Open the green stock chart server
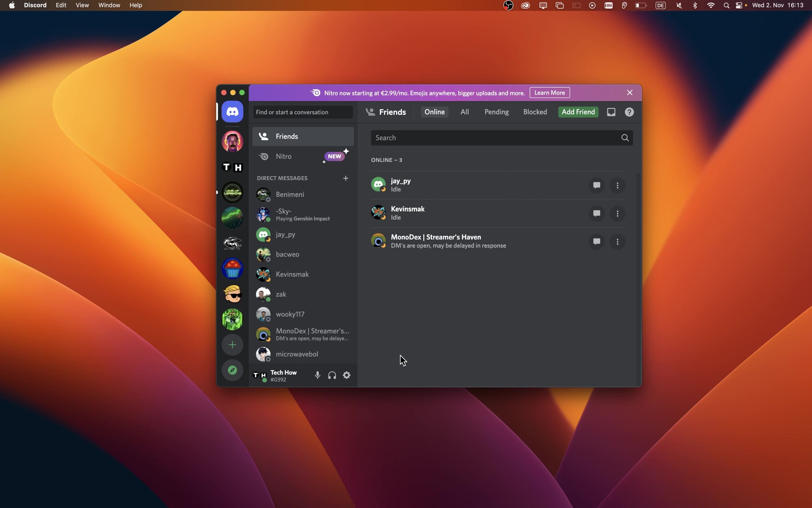 pyautogui.click(x=232, y=218)
